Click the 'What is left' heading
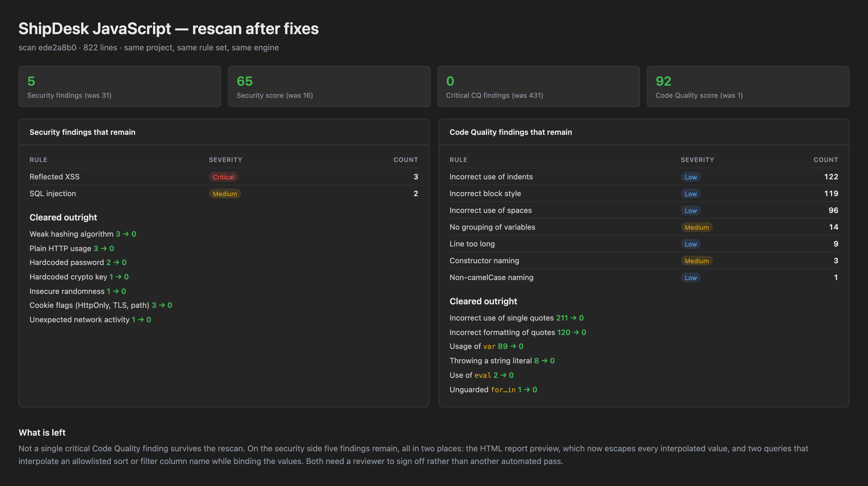Screen dimensions: 868x486 click(42, 433)
